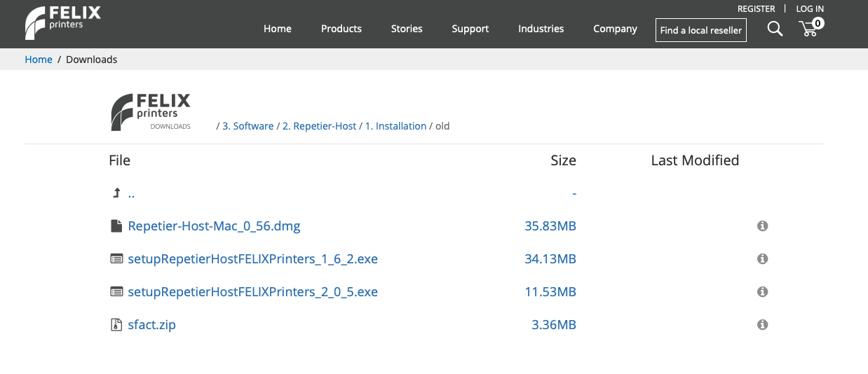Download Repetier-Host-Mac_0_56.dmg file
This screenshot has height=374, width=868.
click(x=214, y=226)
